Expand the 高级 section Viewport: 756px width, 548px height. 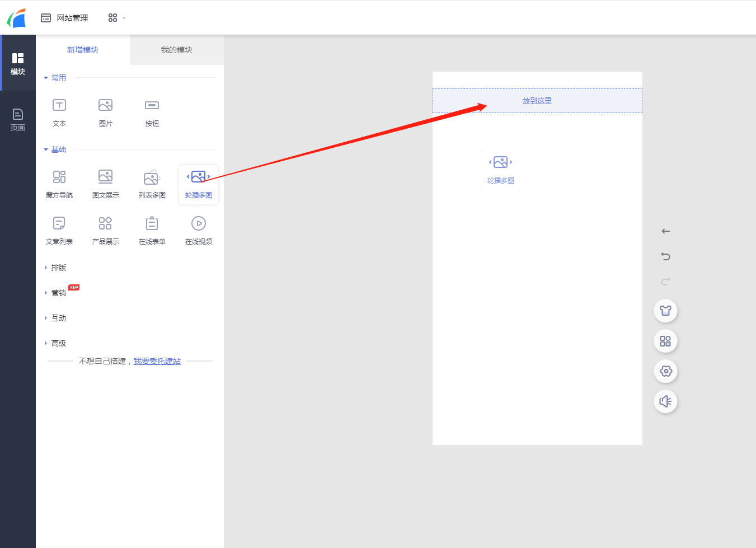click(x=55, y=343)
